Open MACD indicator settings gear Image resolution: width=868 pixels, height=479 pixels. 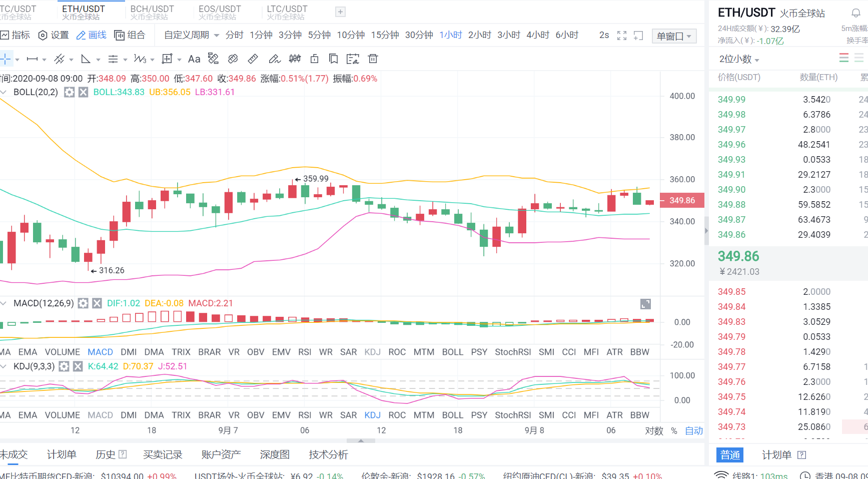(83, 303)
